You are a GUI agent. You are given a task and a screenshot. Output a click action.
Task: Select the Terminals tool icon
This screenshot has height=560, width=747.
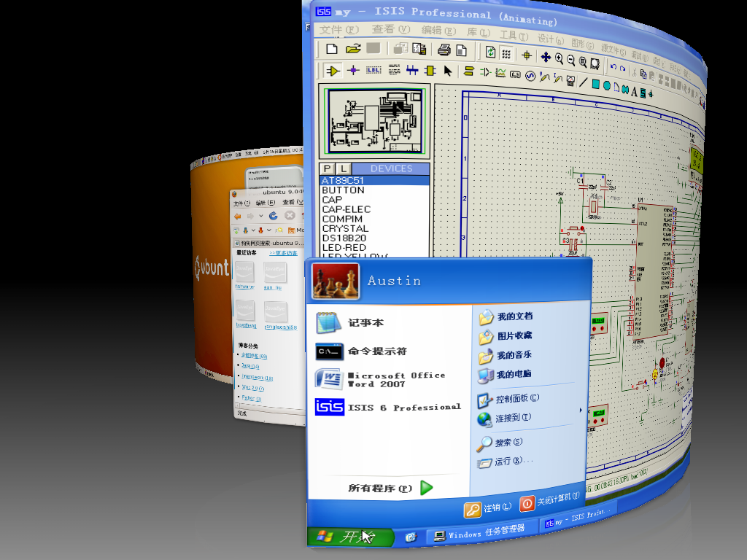tap(469, 71)
